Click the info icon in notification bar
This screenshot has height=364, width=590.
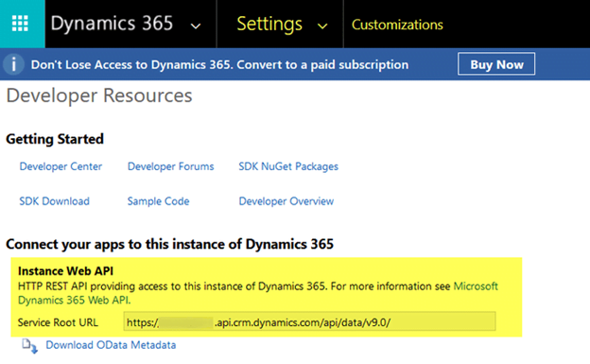13,64
